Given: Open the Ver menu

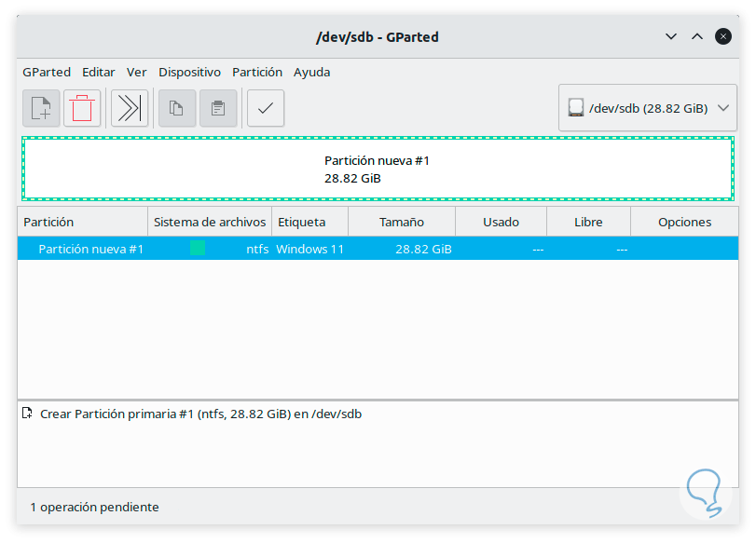Looking at the screenshot, I should pos(136,73).
